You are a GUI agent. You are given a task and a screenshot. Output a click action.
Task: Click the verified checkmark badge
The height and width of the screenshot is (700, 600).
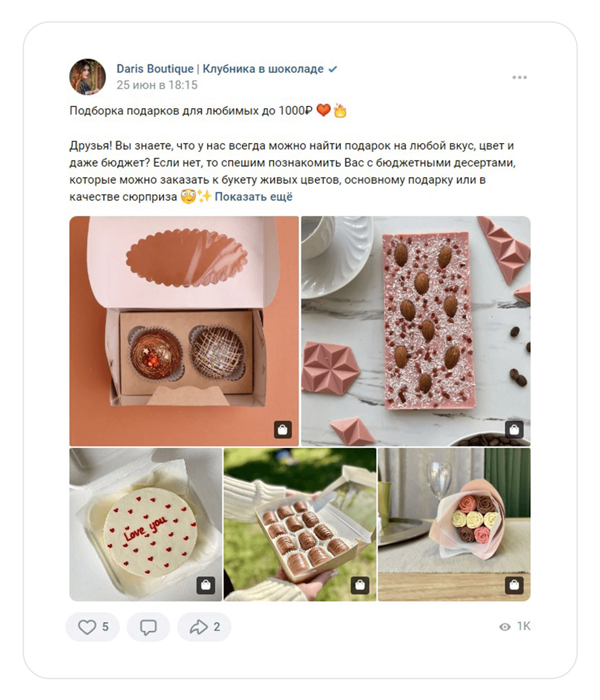tap(333, 69)
